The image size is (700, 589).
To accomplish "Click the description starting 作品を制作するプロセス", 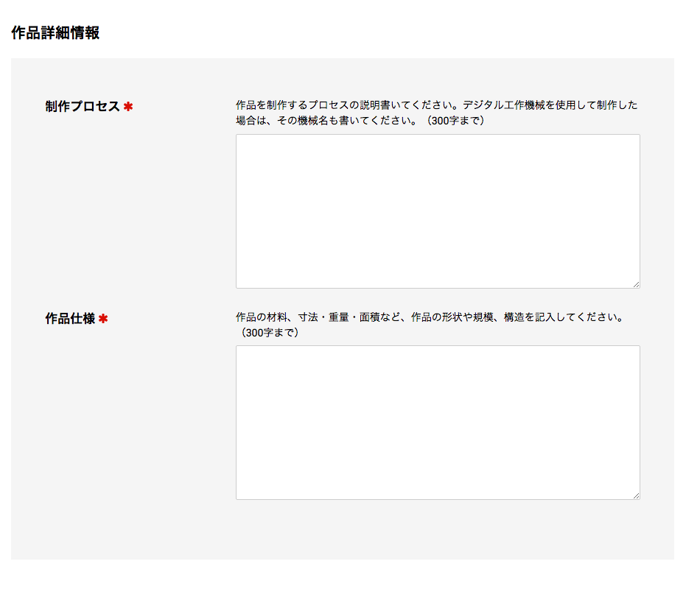I will [x=437, y=113].
